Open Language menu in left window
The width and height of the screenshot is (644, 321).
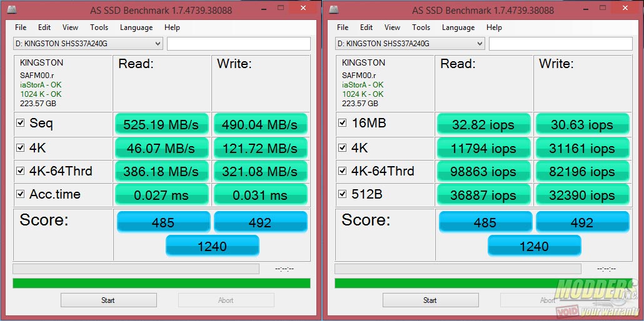pyautogui.click(x=136, y=27)
